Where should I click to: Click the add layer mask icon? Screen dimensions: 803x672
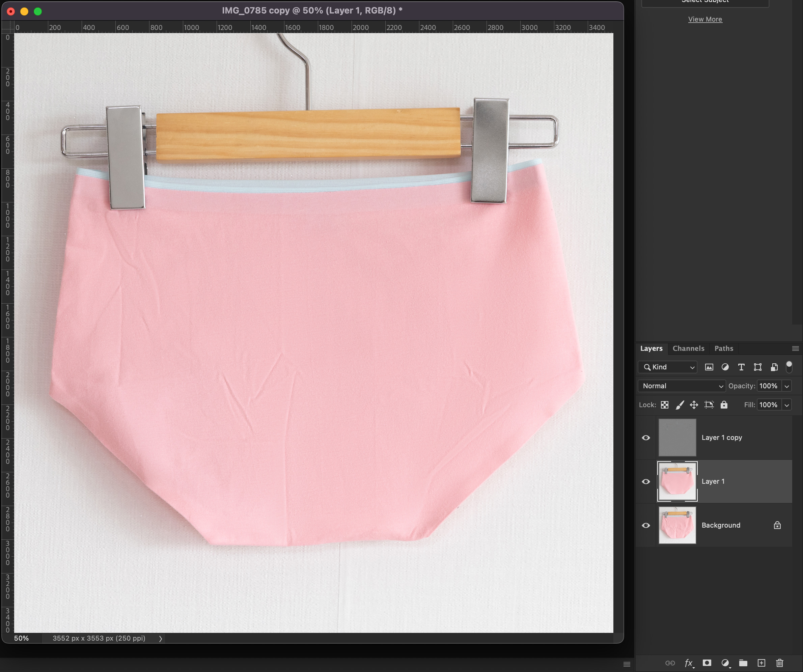(707, 663)
